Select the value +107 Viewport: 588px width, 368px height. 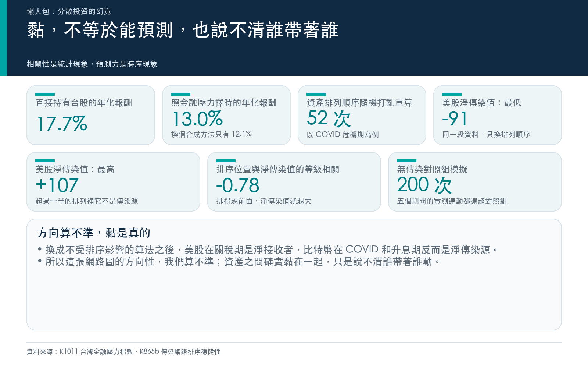tap(57, 185)
